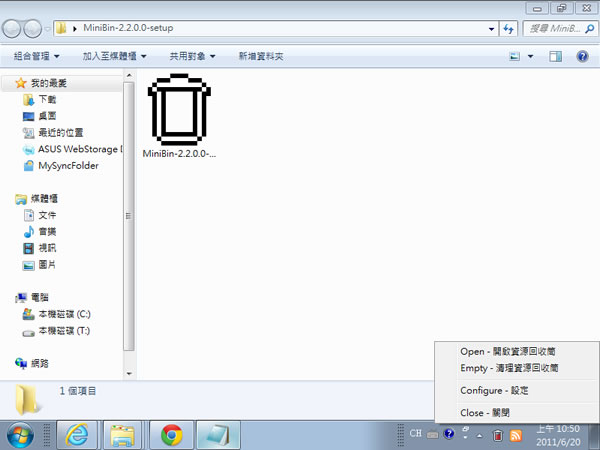
Task: Click the Show desktop button at taskbar end
Action: point(594,435)
